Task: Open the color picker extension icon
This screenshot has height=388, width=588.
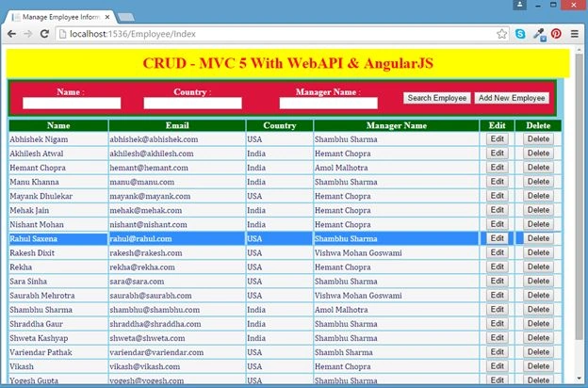Action: tap(539, 35)
